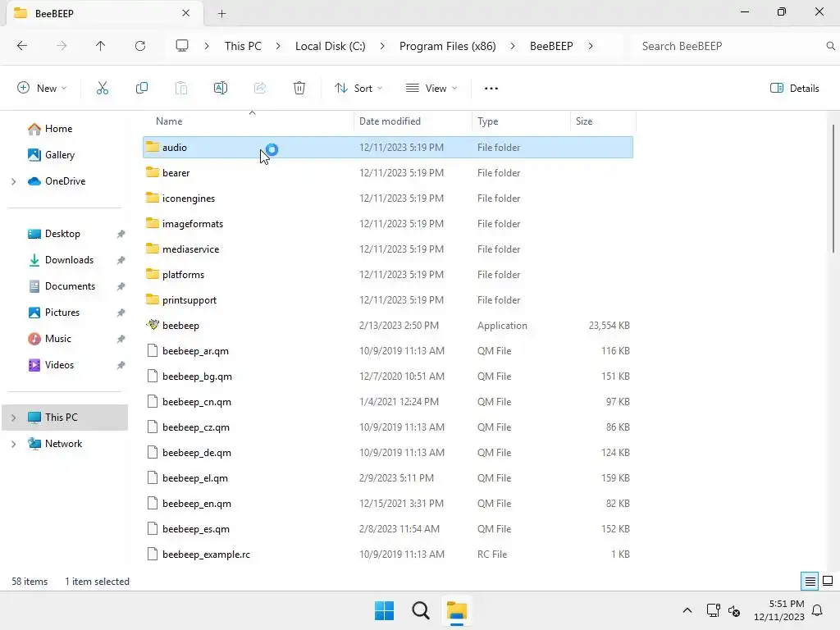The image size is (840, 630).
Task: Expand OneDrive in sidebar
Action: coord(13,181)
